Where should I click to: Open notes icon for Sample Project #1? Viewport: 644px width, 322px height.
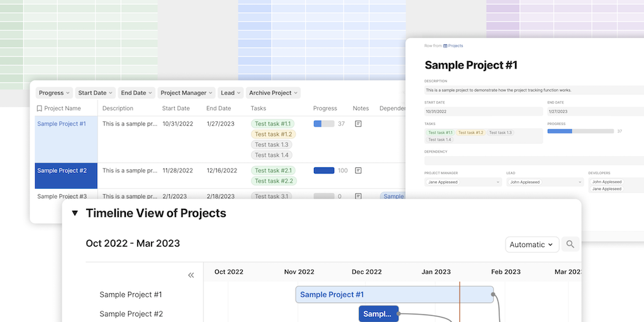tap(358, 124)
